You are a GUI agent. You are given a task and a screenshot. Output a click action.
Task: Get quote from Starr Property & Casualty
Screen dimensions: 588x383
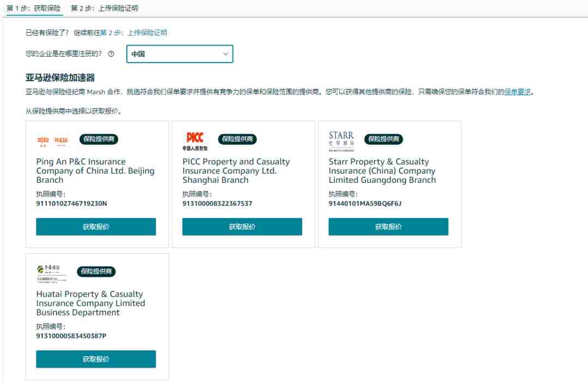click(x=389, y=227)
